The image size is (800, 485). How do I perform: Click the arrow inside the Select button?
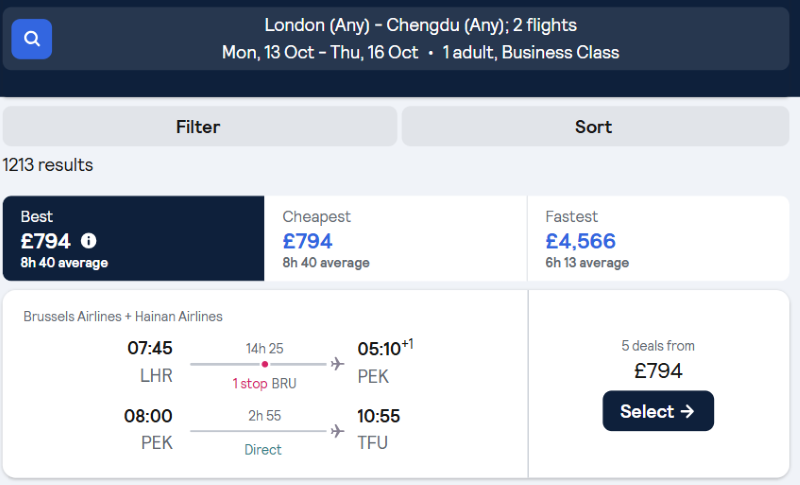(x=687, y=411)
